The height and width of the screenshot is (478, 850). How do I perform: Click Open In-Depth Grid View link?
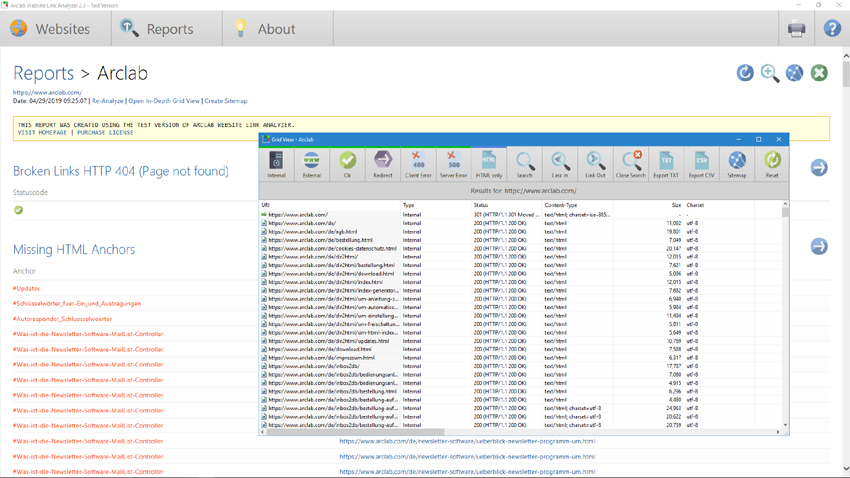coord(164,101)
